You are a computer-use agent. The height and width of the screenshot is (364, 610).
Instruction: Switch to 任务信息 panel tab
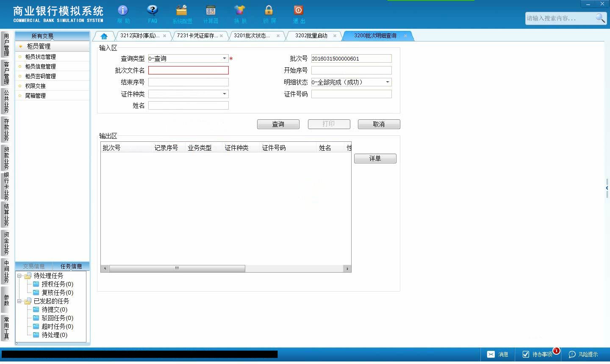[71, 266]
